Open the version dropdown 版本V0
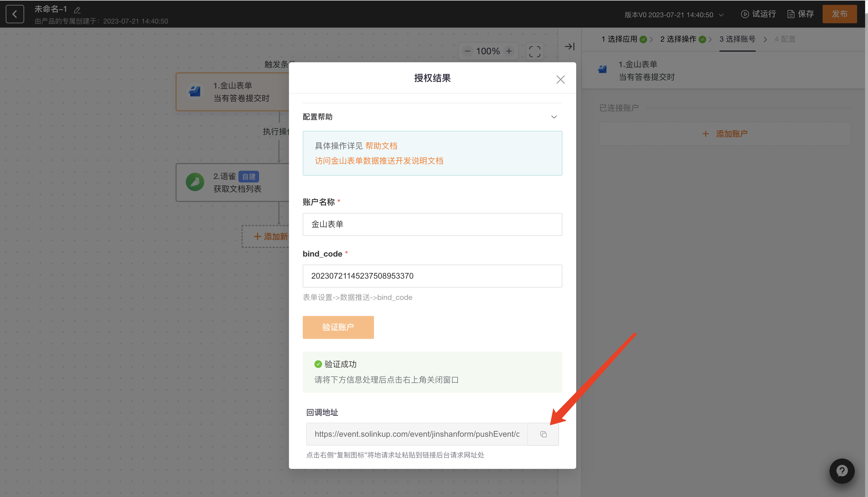This screenshot has height=497, width=868. coord(674,15)
